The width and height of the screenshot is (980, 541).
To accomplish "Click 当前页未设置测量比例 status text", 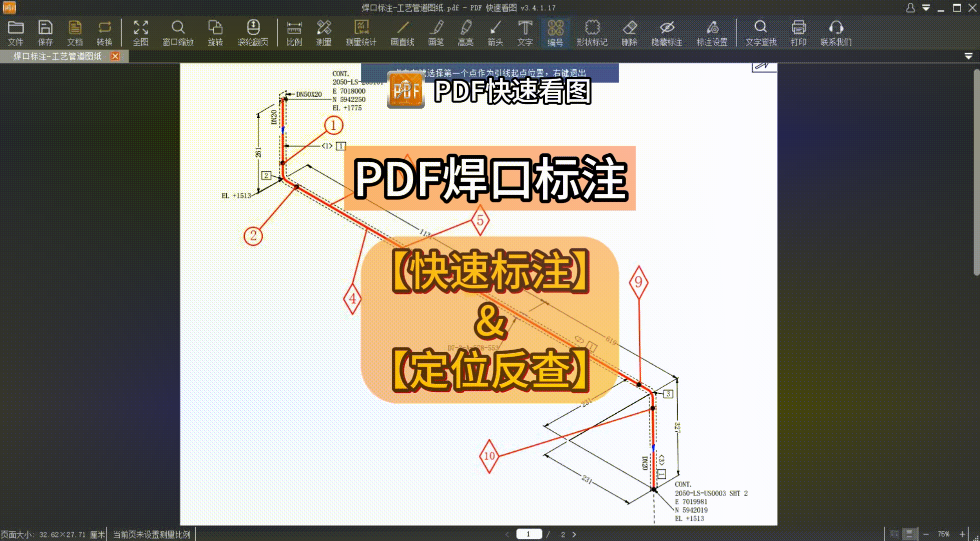I will tap(152, 534).
